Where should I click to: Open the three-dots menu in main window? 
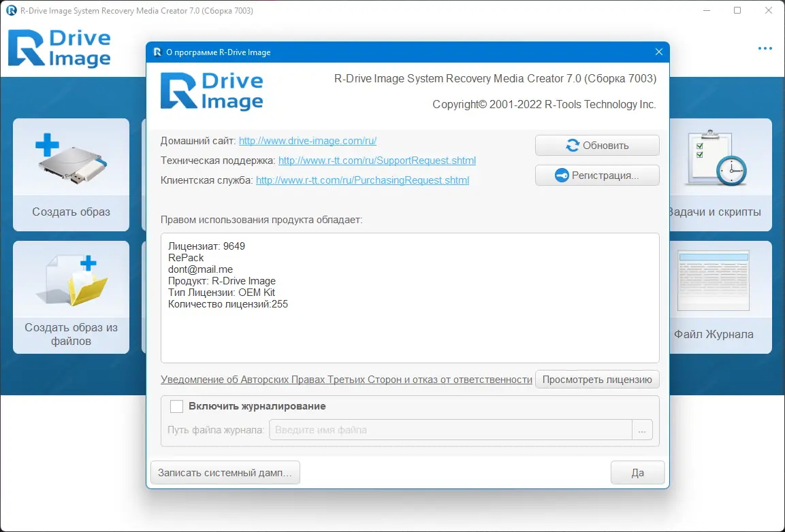click(765, 48)
